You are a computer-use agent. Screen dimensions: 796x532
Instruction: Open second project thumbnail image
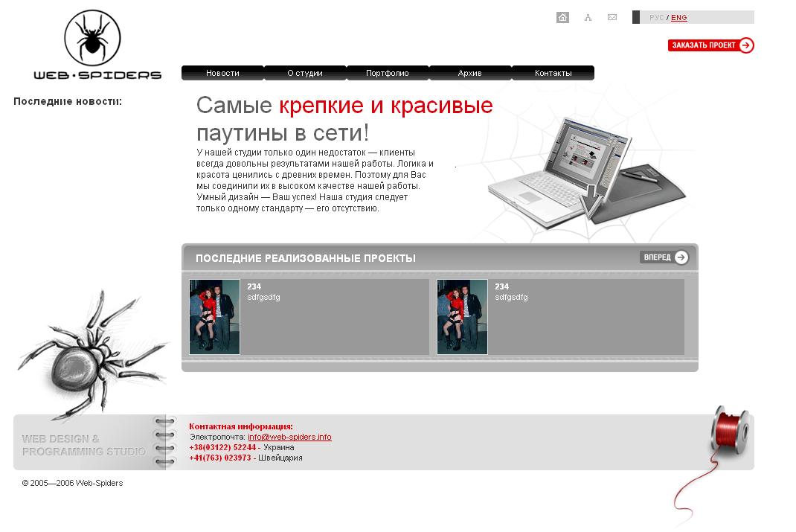tap(462, 317)
